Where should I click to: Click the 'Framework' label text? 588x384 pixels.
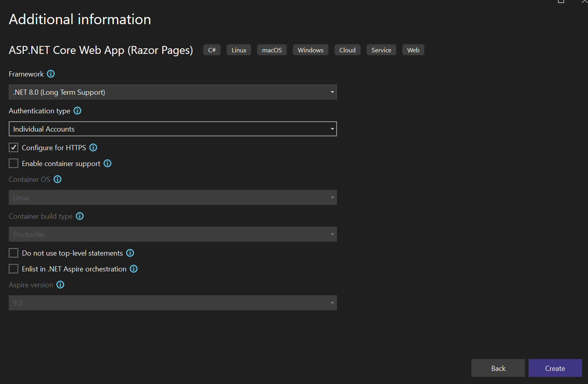click(26, 74)
